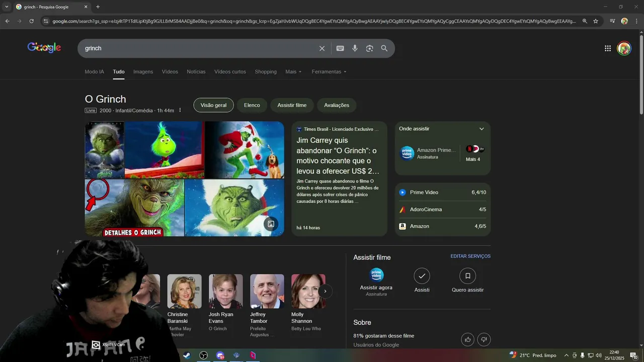Reload the page in Chrome
The height and width of the screenshot is (362, 644).
pos(31,21)
